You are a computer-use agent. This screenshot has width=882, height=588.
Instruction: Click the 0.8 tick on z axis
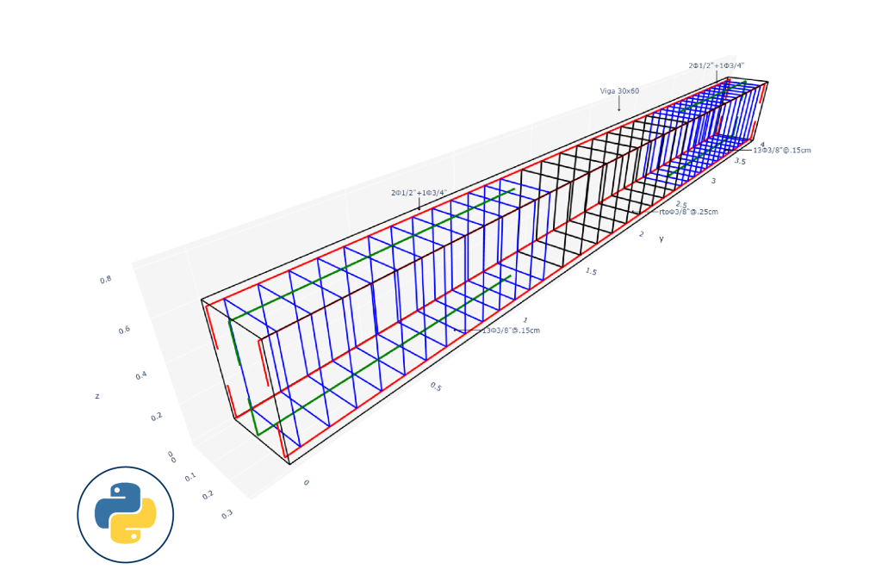point(104,279)
